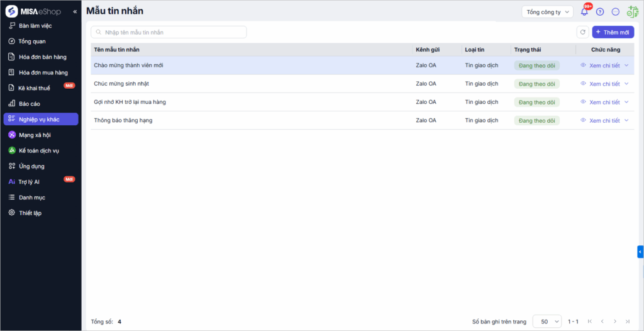Open the green calculator icon in header

[632, 12]
